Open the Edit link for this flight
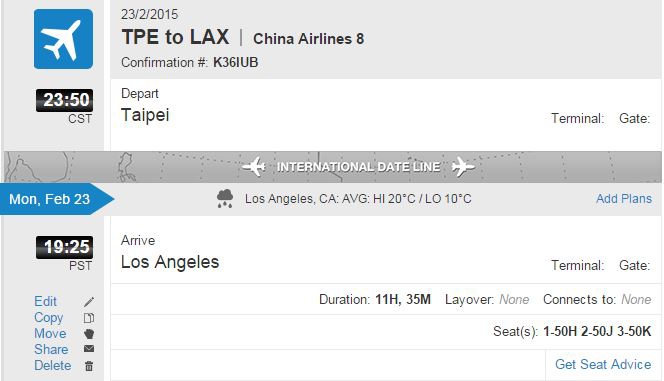This screenshot has height=381, width=664. pos(45,301)
